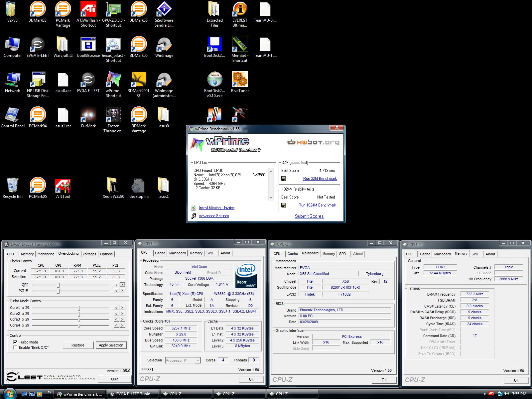Open ATITool desktop icon
The height and width of the screenshot is (399, 532).
(x=63, y=188)
